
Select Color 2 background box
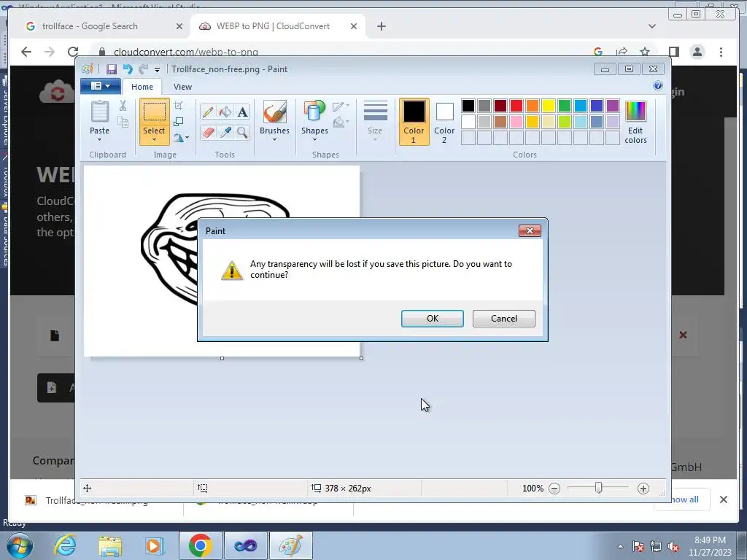pos(444,122)
